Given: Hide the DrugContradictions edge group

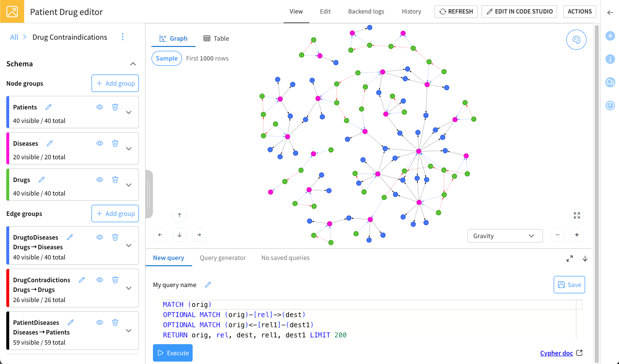Looking at the screenshot, I should pos(100,280).
